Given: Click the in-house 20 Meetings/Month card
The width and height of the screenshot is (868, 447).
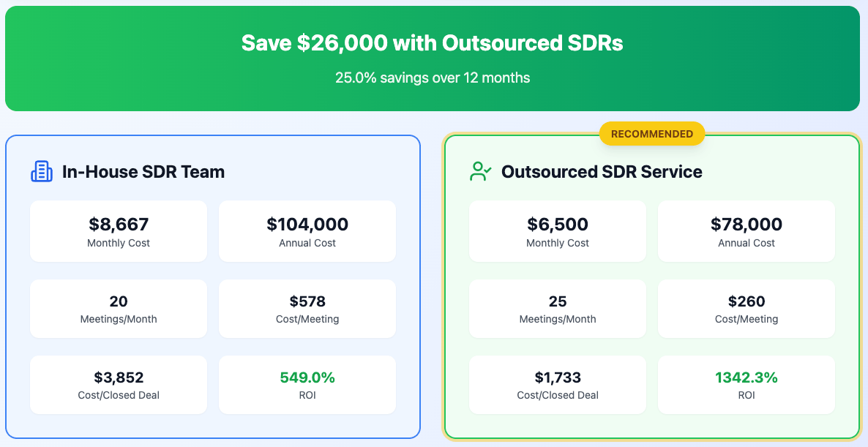Looking at the screenshot, I should point(118,308).
